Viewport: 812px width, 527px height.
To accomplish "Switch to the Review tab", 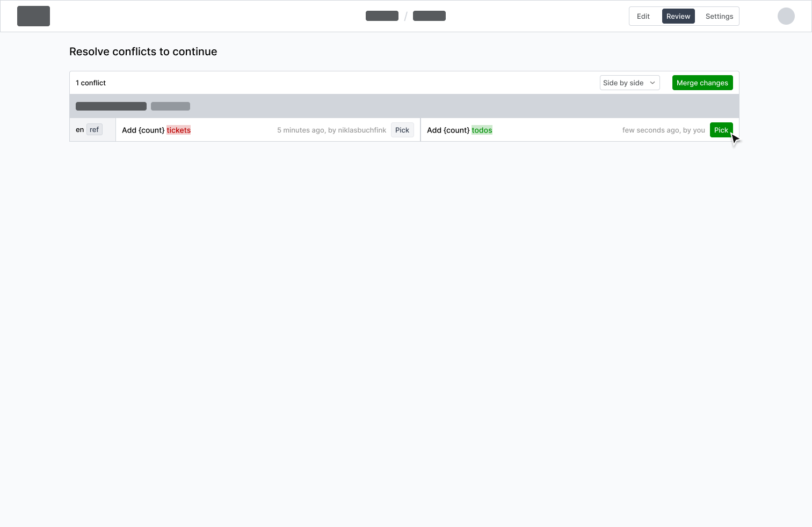I will click(678, 16).
